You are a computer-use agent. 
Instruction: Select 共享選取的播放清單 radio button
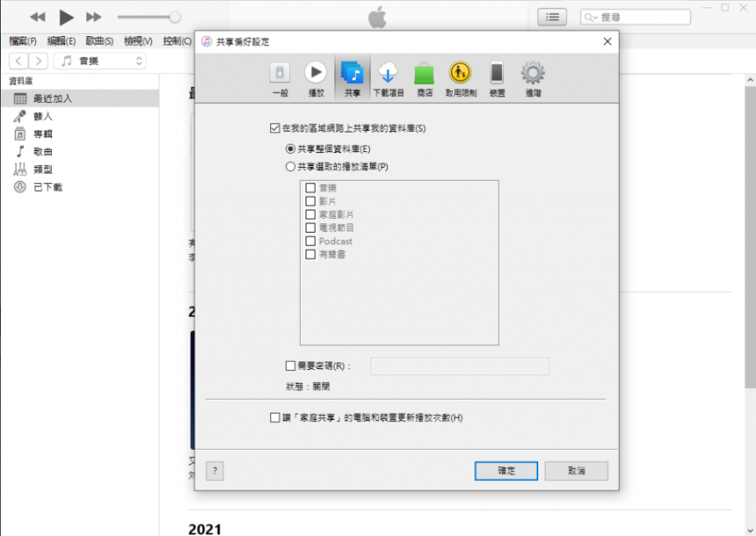point(291,167)
